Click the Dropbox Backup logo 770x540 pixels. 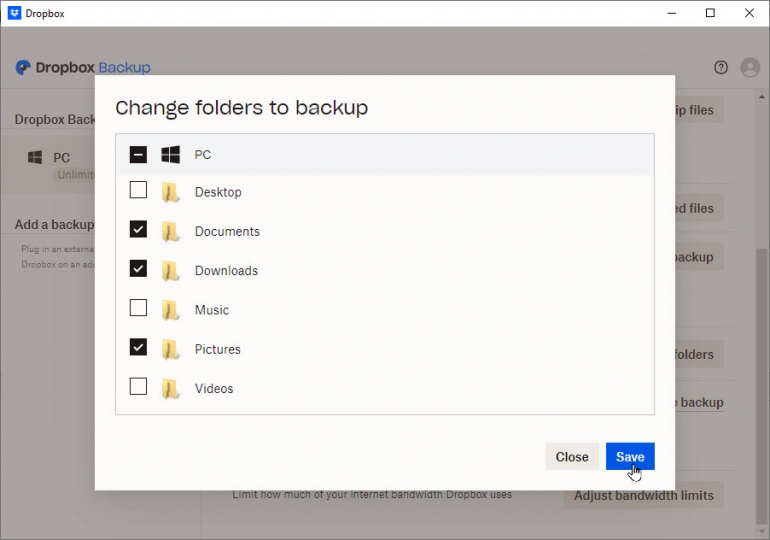(x=83, y=68)
